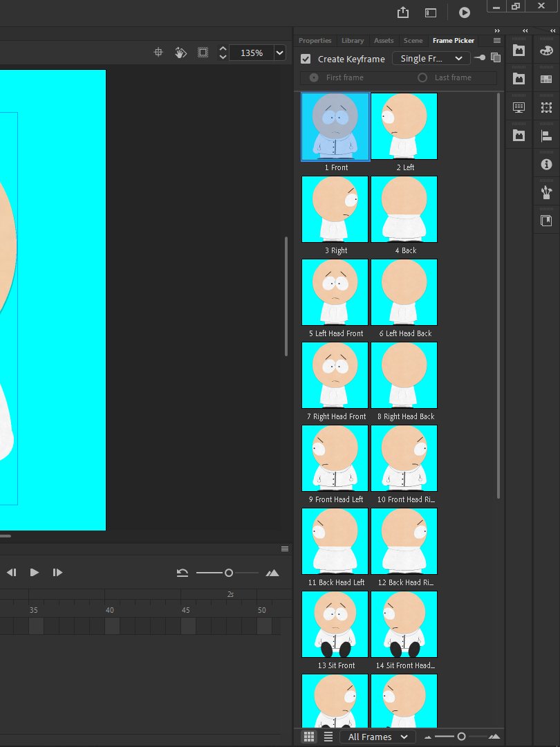Open the Single Frame loop dropdown
The height and width of the screenshot is (747, 560).
431,58
